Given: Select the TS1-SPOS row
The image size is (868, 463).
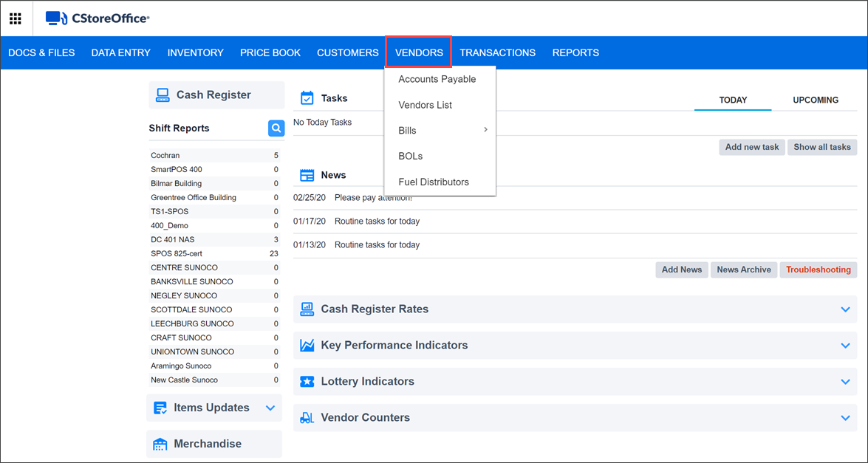Looking at the screenshot, I should click(x=215, y=212).
